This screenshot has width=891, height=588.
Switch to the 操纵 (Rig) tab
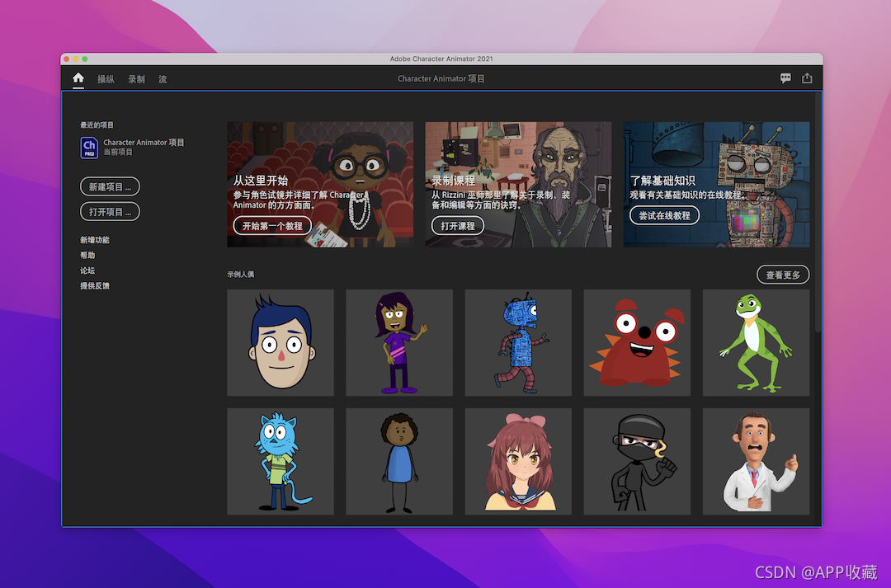point(106,79)
